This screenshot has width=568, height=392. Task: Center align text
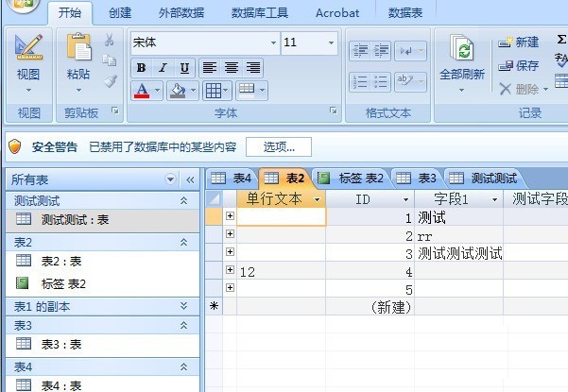[232, 68]
